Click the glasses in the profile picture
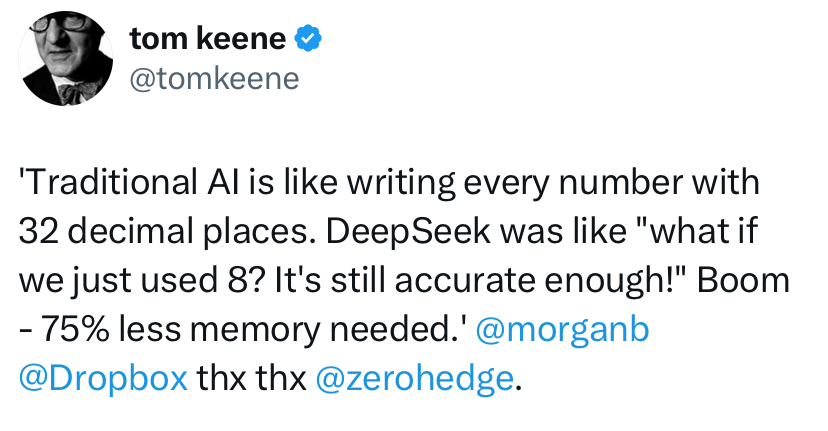The height and width of the screenshot is (431, 828). click(57, 23)
